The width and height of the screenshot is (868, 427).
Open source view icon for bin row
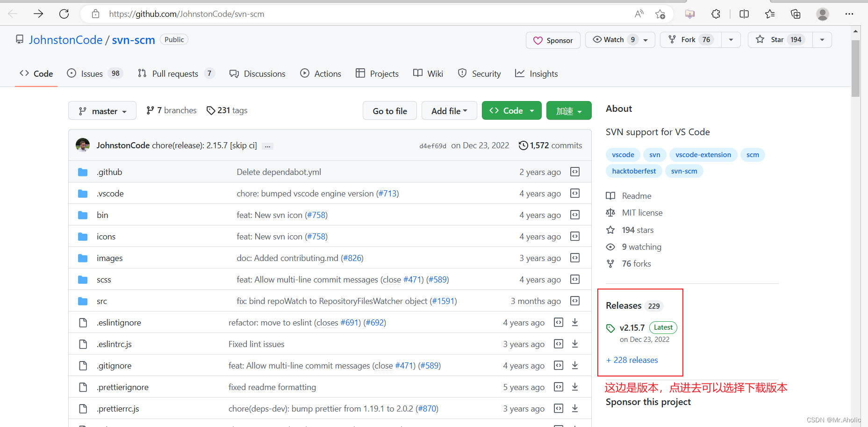pos(575,215)
